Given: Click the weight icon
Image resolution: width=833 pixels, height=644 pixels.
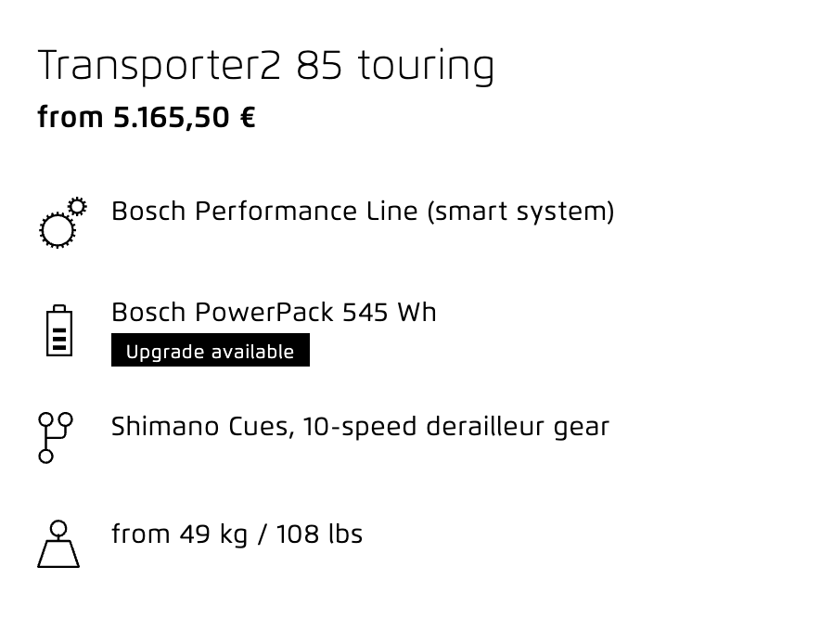Looking at the screenshot, I should click(x=58, y=544).
